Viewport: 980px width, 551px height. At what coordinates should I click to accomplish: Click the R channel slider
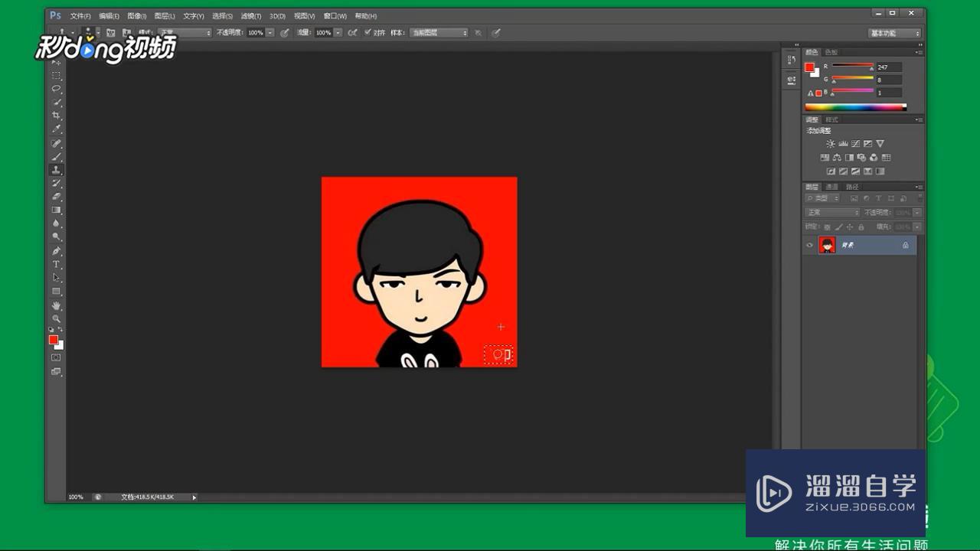pyautogui.click(x=853, y=66)
